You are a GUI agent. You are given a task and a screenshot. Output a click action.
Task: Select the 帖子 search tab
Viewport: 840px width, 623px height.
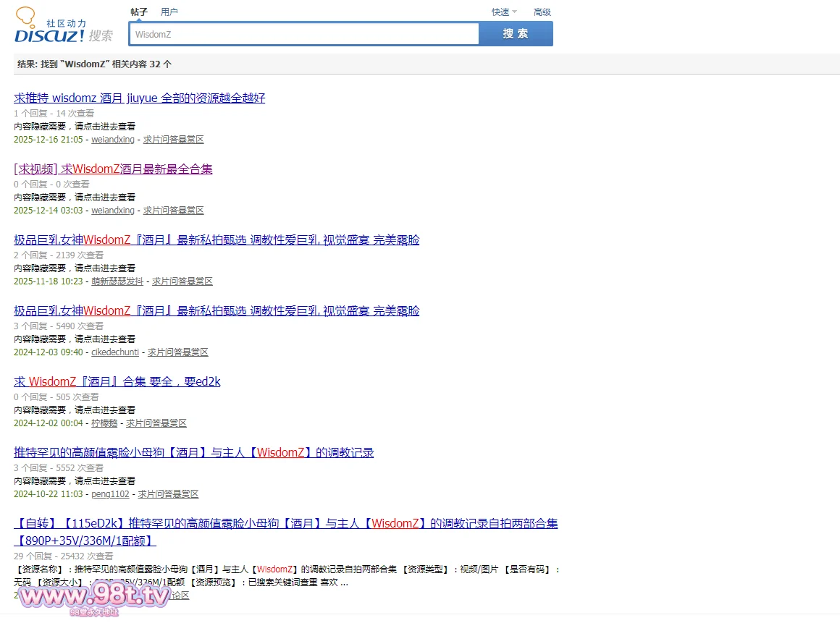(139, 12)
